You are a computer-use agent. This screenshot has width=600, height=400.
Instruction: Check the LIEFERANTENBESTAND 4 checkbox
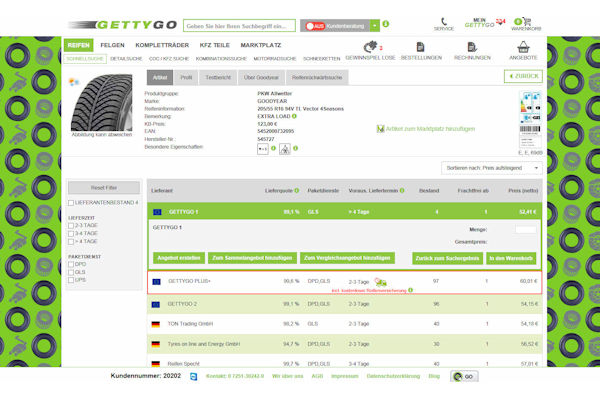coord(71,203)
